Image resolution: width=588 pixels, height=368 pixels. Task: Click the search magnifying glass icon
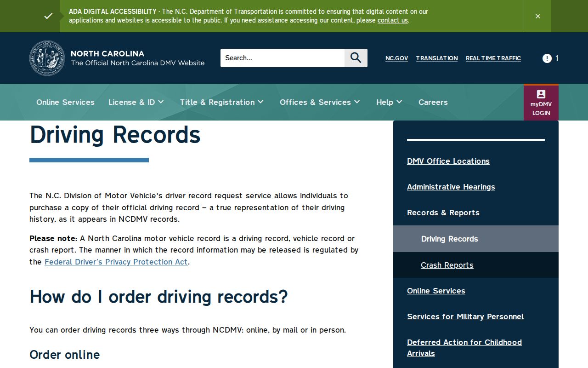tap(356, 58)
